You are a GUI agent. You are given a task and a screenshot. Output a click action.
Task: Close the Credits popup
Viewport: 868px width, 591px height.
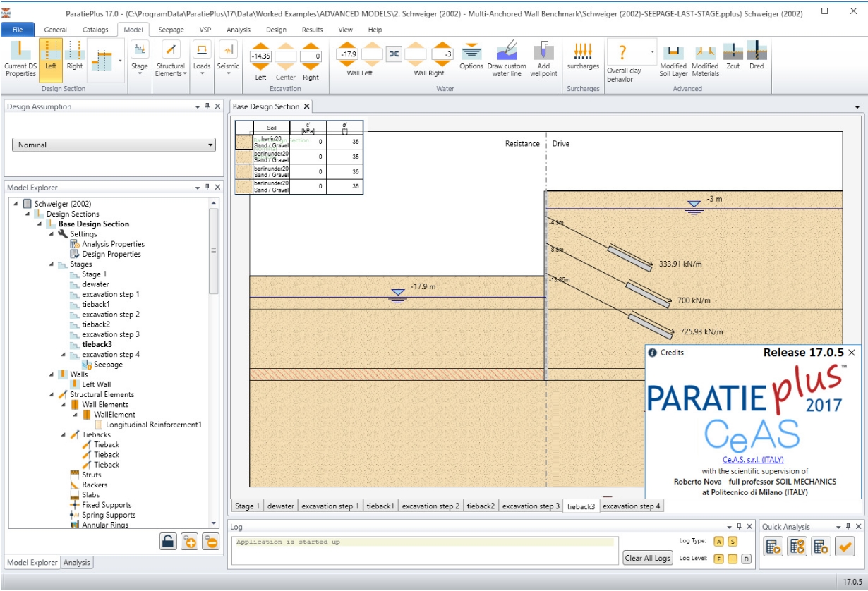coord(852,353)
